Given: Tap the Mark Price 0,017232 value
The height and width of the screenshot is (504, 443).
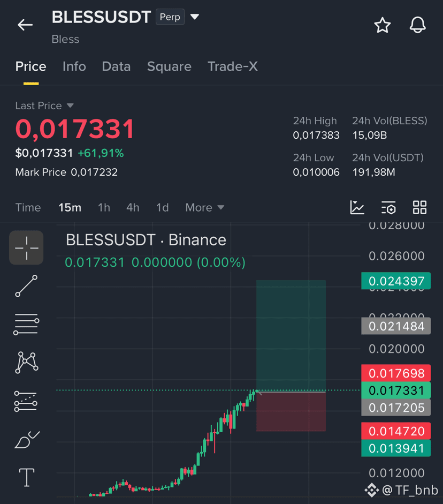Looking at the screenshot, I should pyautogui.click(x=94, y=172).
